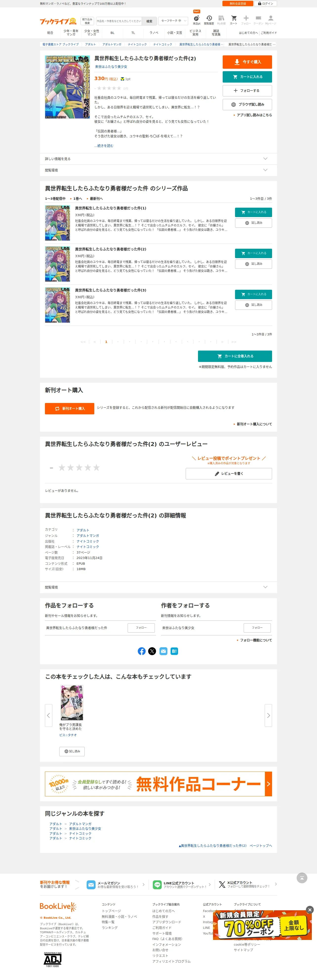Click the main book cover thumbnail
317x980 pixels.
(x=67, y=87)
